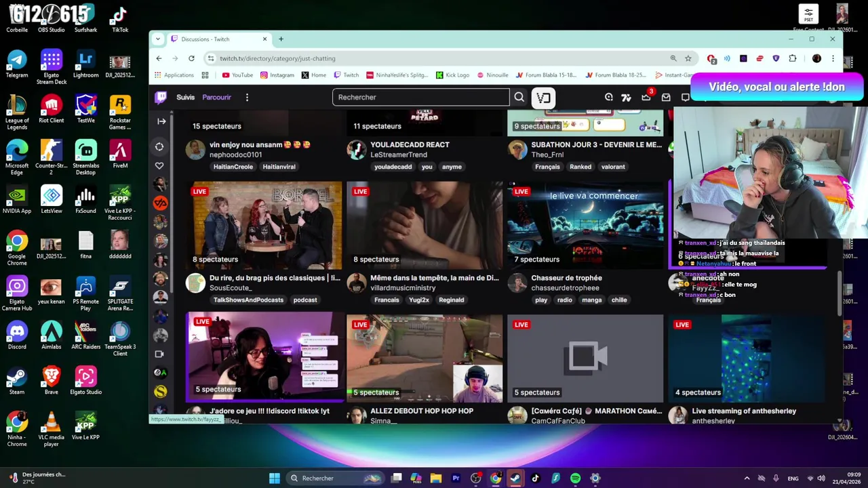868x488 pixels.
Task: Open the Telegram desktop shortcut
Action: (17, 64)
